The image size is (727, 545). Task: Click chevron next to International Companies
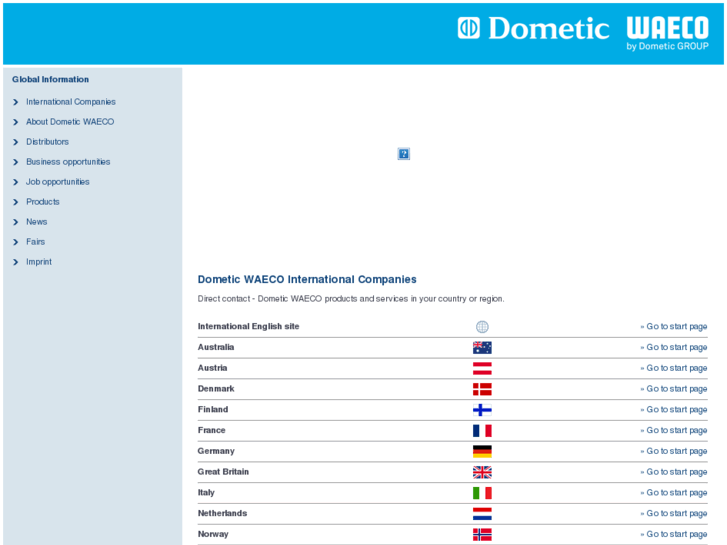coord(16,102)
